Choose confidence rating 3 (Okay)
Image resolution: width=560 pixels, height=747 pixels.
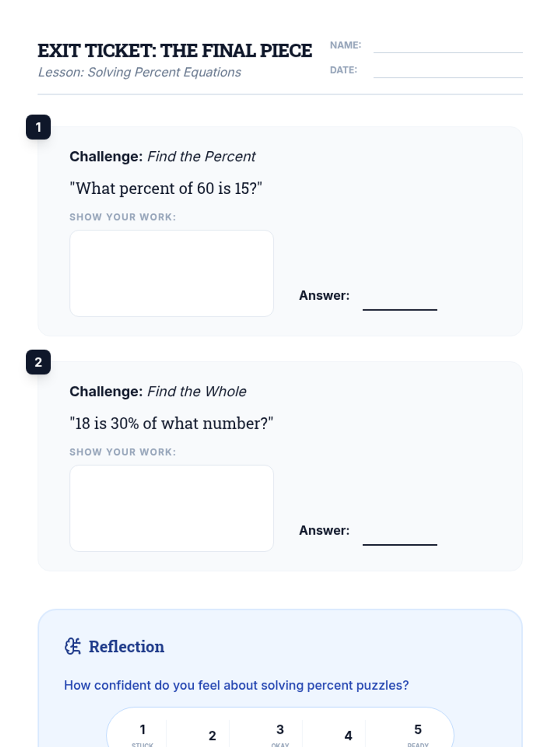point(280,733)
